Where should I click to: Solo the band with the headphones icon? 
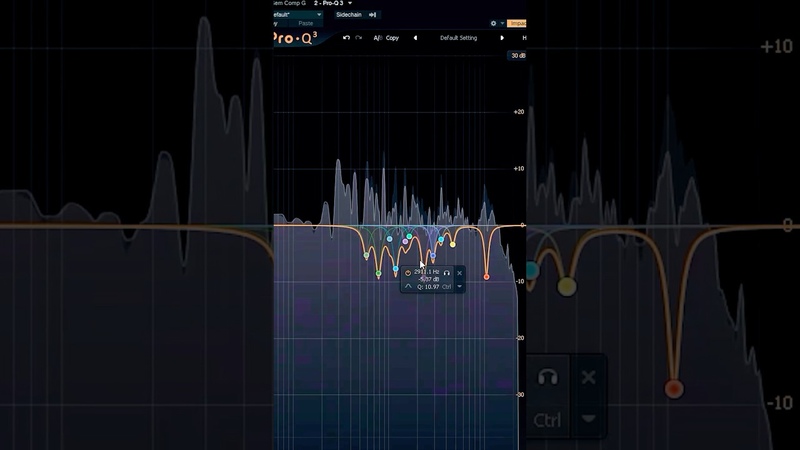pyautogui.click(x=446, y=273)
